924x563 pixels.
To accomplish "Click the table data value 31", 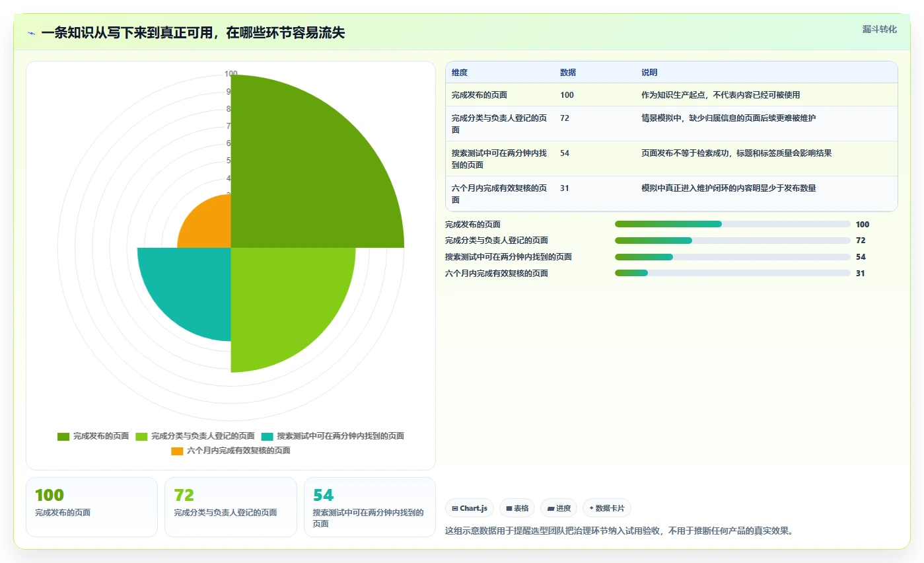I will click(x=565, y=188).
